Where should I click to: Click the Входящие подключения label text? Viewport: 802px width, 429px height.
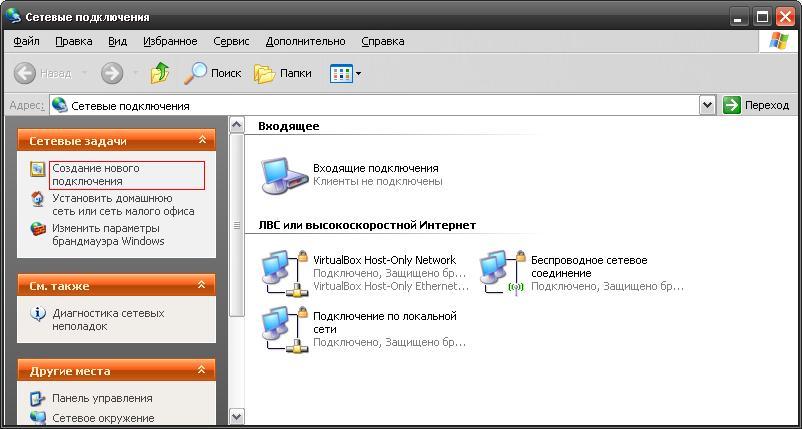tap(375, 168)
